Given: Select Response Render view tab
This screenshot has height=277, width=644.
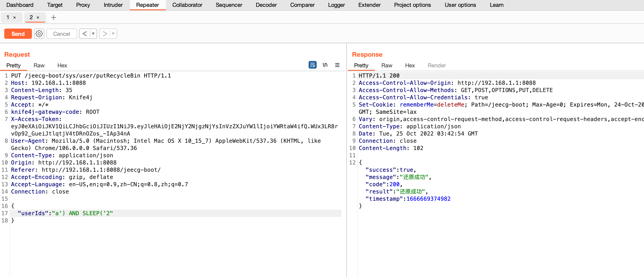Looking at the screenshot, I should click(436, 66).
